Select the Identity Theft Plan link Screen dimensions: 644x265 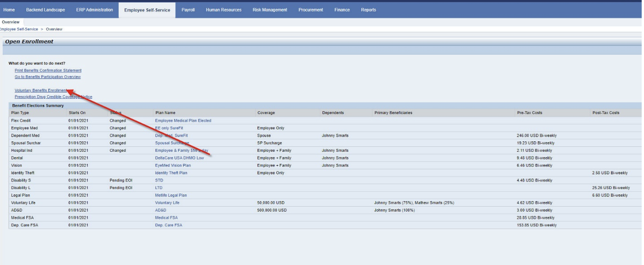coord(171,173)
